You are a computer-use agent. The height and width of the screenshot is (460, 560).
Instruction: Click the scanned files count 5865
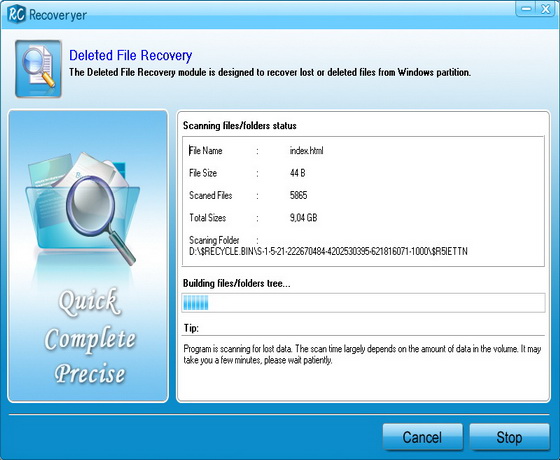point(299,195)
